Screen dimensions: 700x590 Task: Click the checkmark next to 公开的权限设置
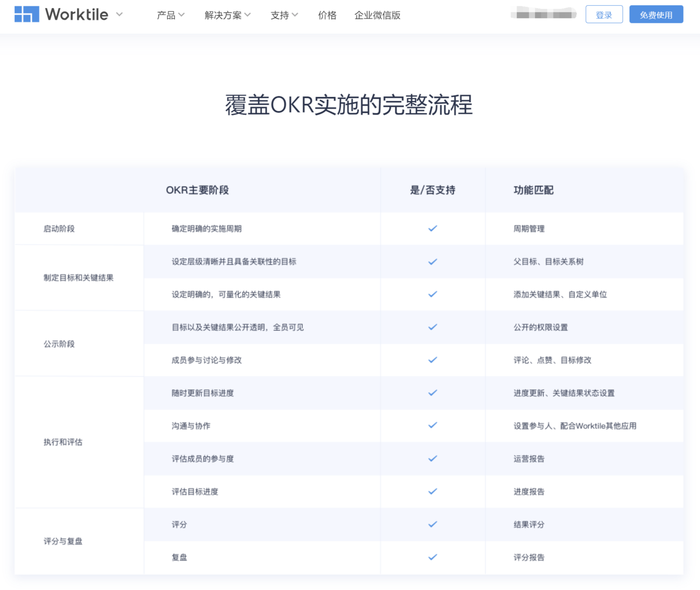coord(432,327)
